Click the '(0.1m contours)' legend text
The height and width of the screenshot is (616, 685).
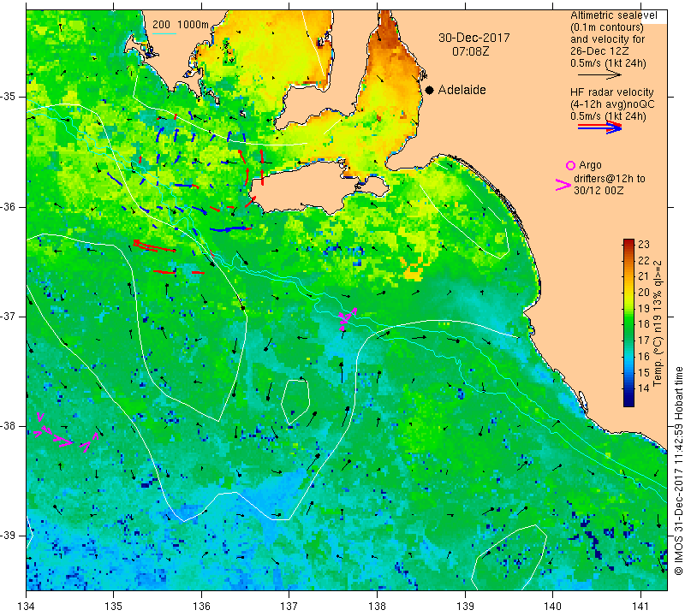(x=607, y=27)
